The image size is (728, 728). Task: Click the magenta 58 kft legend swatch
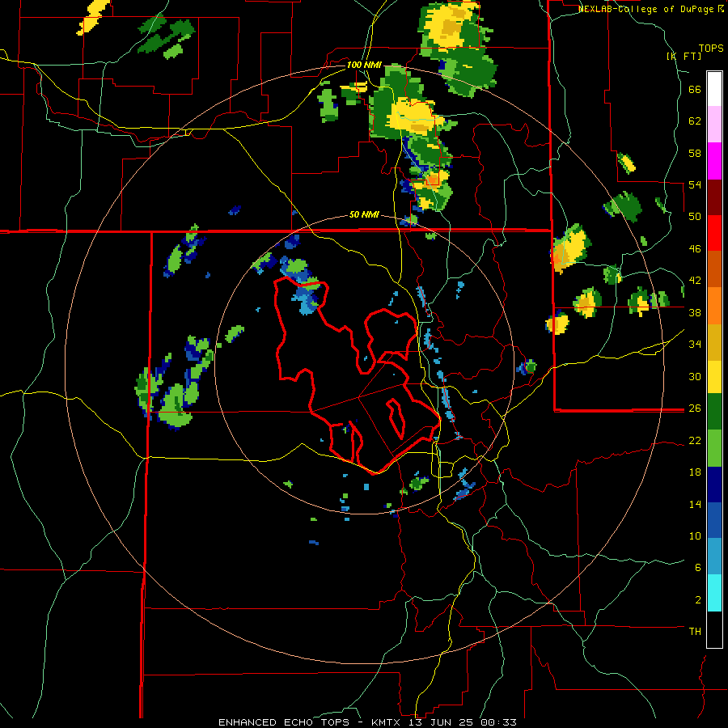coord(714,161)
